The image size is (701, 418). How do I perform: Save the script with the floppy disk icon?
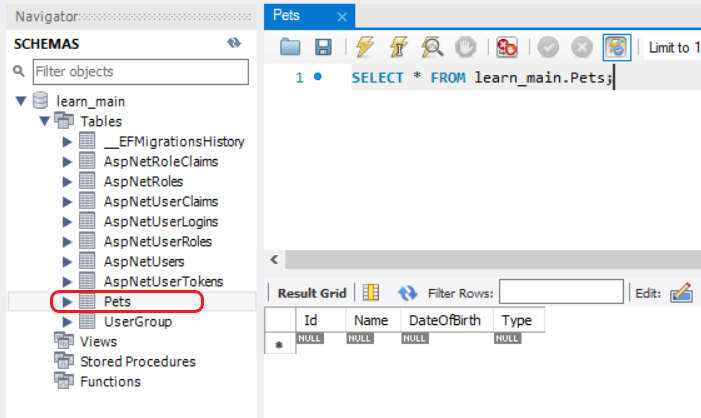tap(322, 47)
